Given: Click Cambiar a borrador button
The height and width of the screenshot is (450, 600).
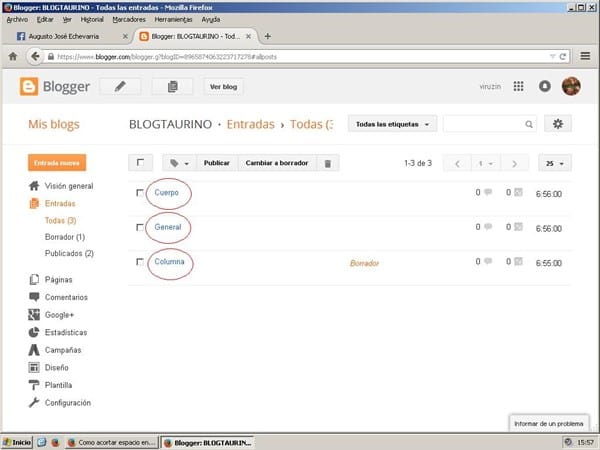Looking at the screenshot, I should coord(277,163).
